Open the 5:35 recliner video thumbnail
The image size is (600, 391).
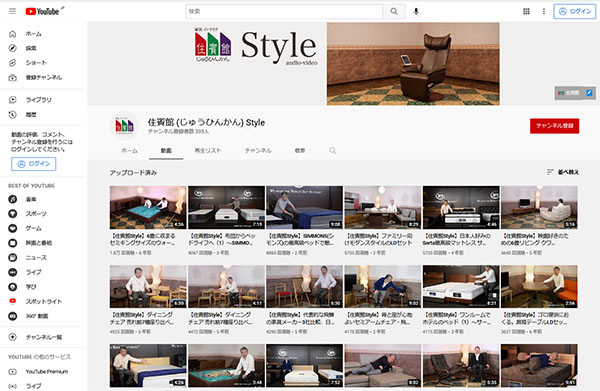click(x=461, y=365)
